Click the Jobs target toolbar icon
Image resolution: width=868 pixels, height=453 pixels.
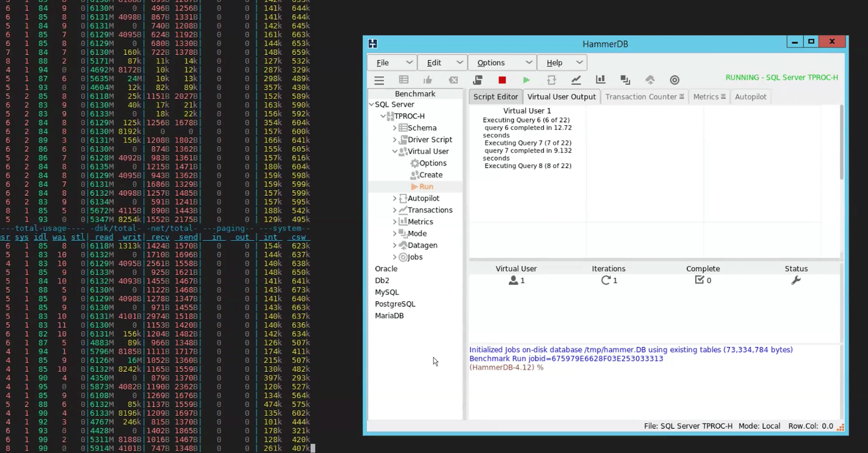tap(675, 80)
